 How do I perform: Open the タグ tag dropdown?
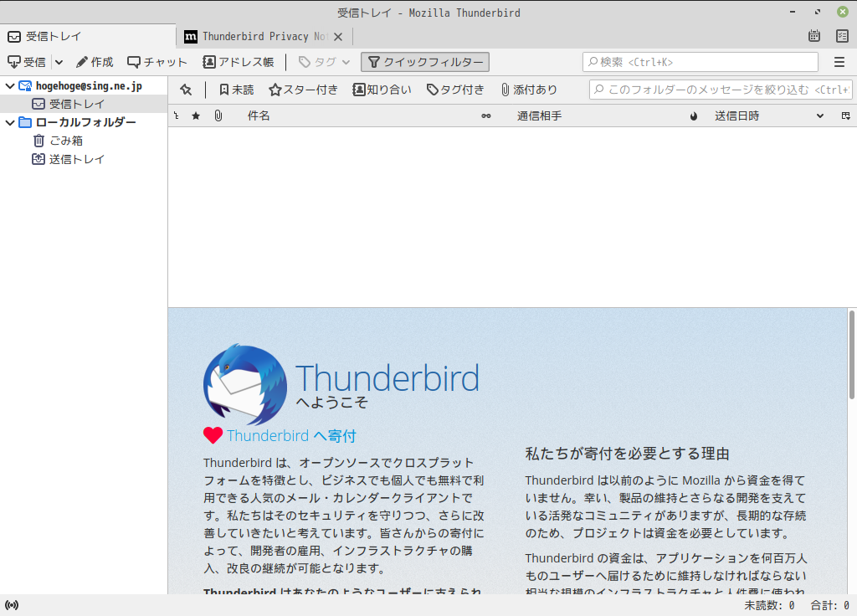(324, 62)
